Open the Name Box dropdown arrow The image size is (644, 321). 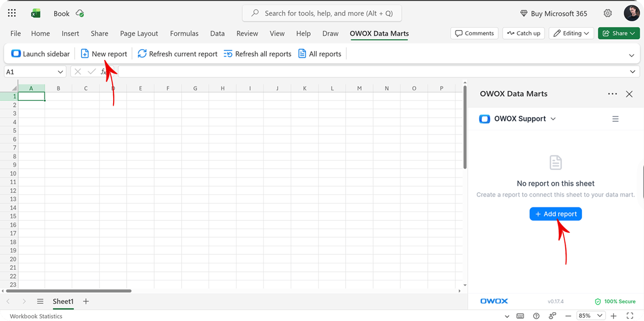pyautogui.click(x=60, y=72)
